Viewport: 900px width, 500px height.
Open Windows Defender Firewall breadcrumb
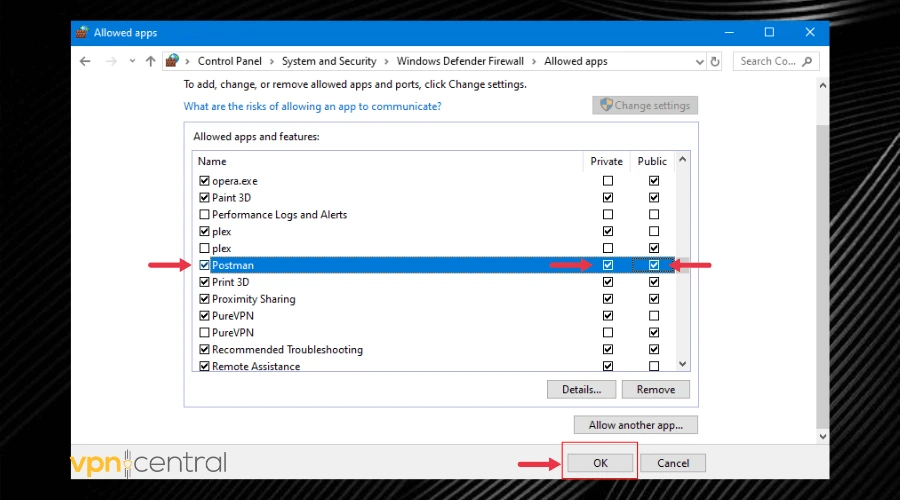pyautogui.click(x=460, y=61)
